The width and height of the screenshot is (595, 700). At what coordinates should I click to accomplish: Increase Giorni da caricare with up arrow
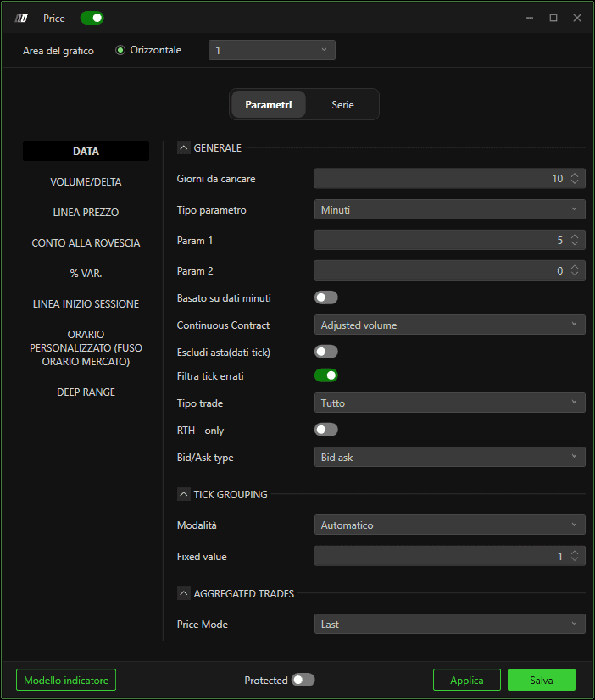tap(575, 175)
